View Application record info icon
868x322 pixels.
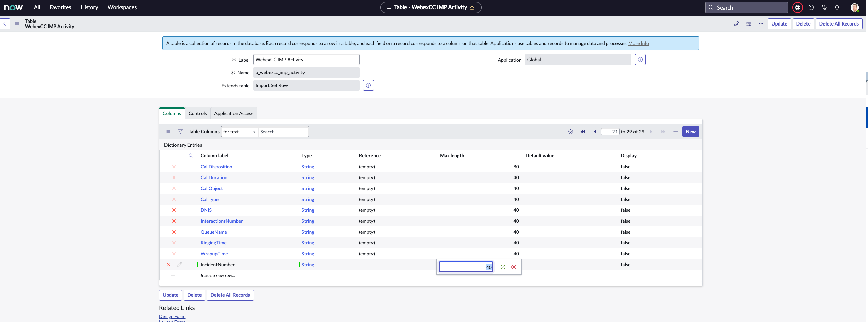[640, 60]
